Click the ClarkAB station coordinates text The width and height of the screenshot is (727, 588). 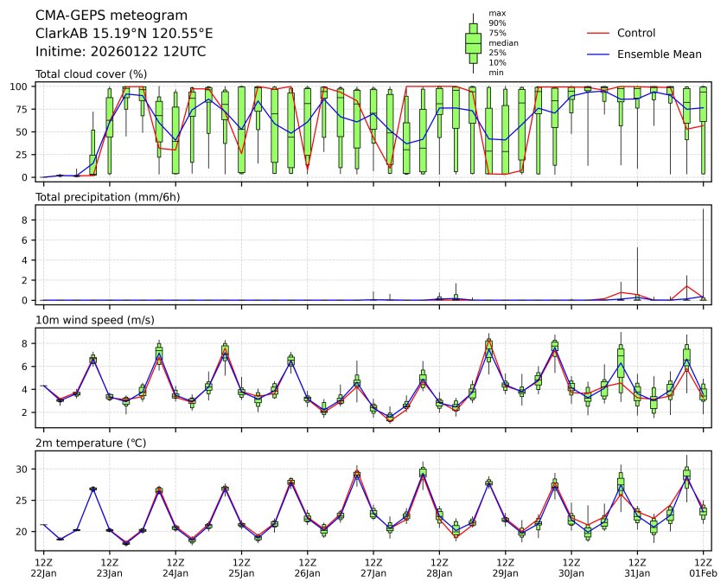(x=124, y=34)
